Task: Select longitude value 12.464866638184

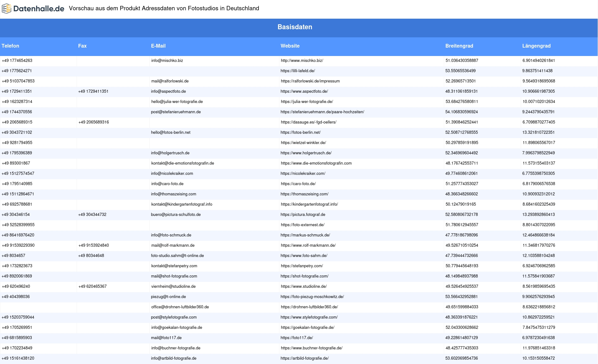Action: 539,235
